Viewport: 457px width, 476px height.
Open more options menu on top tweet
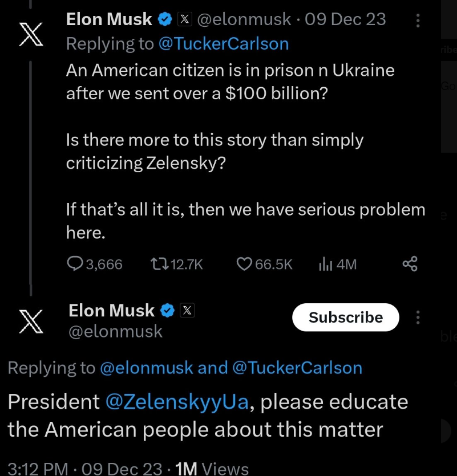pos(418,21)
